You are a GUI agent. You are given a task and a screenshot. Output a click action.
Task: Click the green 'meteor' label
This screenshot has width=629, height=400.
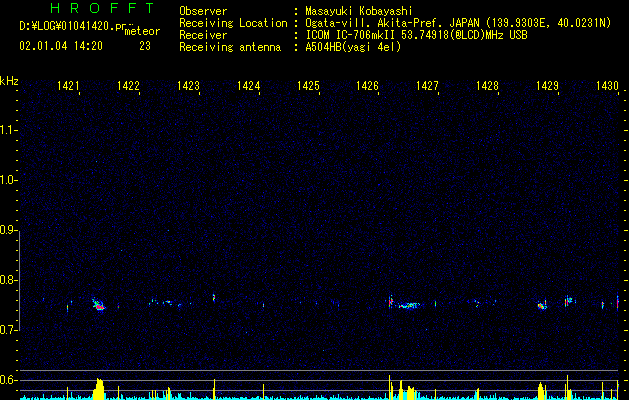point(142,31)
